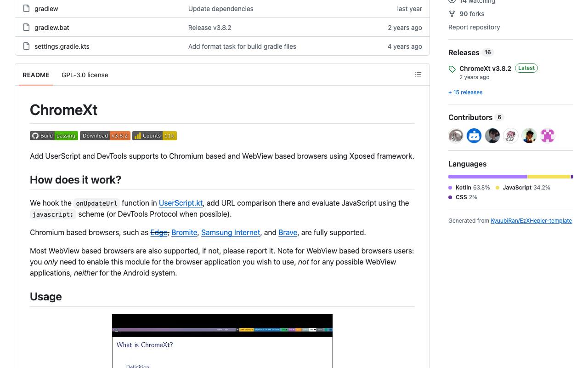Click the '2 years ago' timestamp for gradlew.bat
588x368 pixels.
(x=405, y=28)
